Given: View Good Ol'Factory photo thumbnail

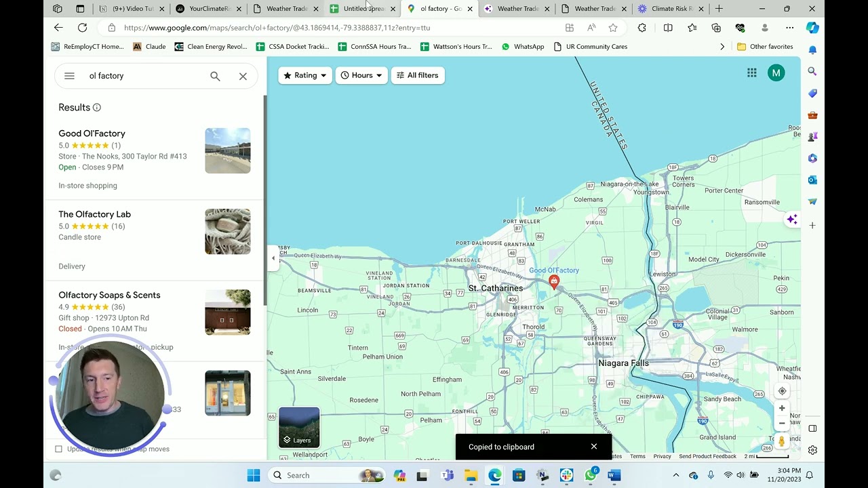Looking at the screenshot, I should click(x=228, y=150).
